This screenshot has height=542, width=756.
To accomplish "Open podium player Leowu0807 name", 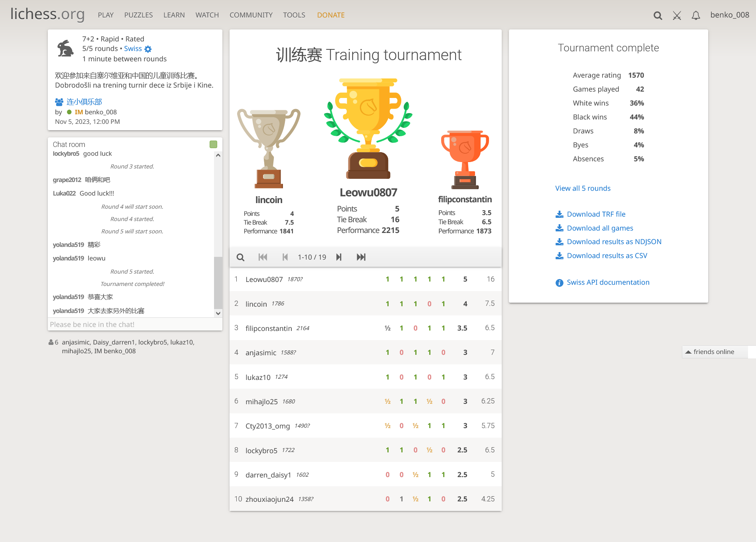I will point(368,193).
